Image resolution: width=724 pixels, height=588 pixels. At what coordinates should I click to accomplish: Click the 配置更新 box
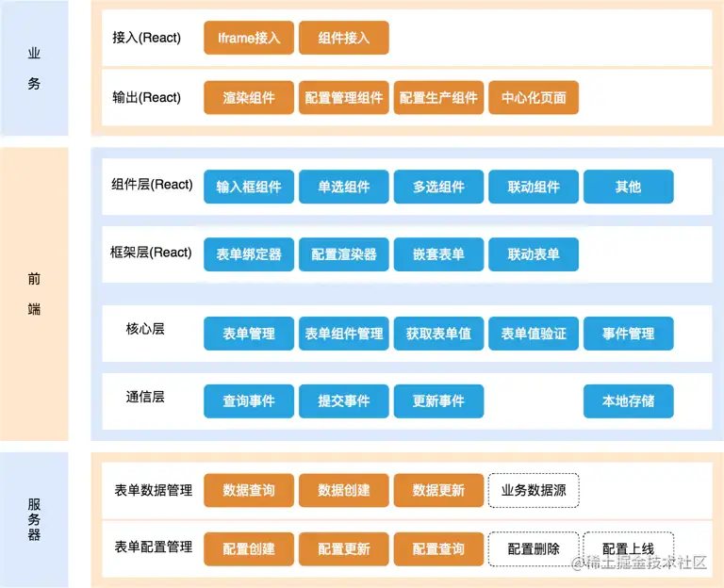(344, 548)
